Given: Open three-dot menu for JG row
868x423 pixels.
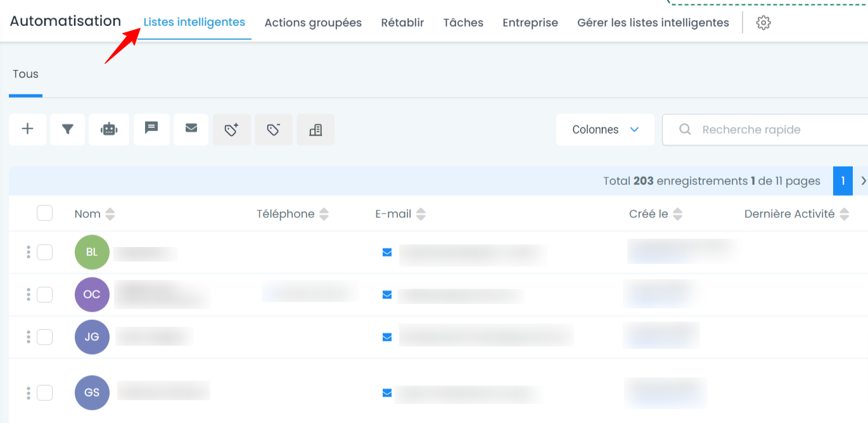Looking at the screenshot, I should tap(29, 337).
